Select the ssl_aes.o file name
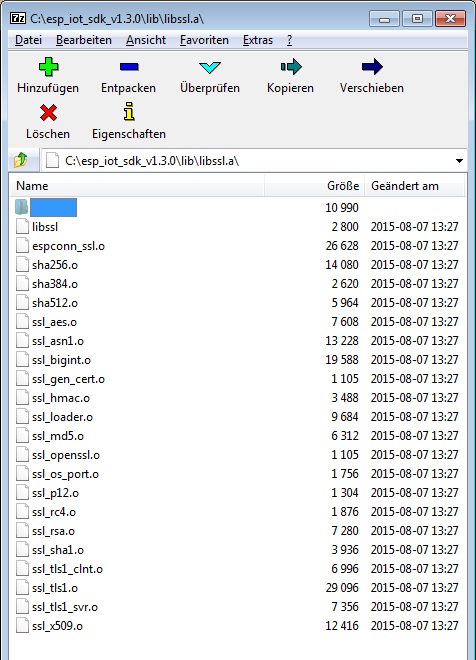Image resolution: width=476 pixels, height=660 pixels. click(x=55, y=322)
